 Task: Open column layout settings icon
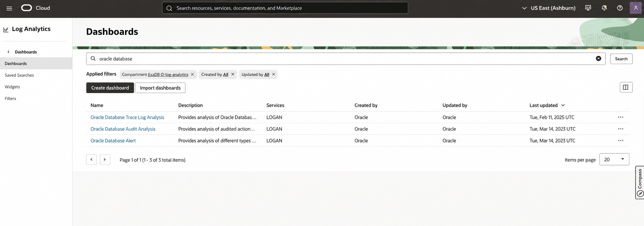tap(626, 87)
